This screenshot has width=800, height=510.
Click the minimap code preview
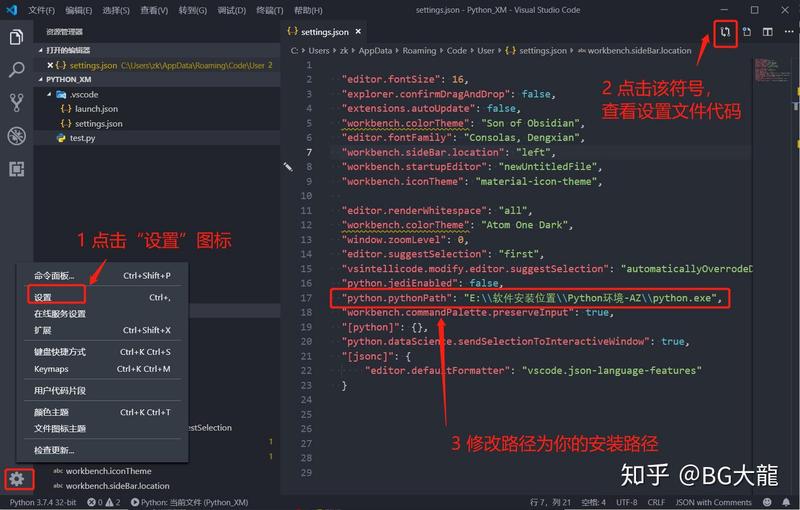[x=771, y=70]
